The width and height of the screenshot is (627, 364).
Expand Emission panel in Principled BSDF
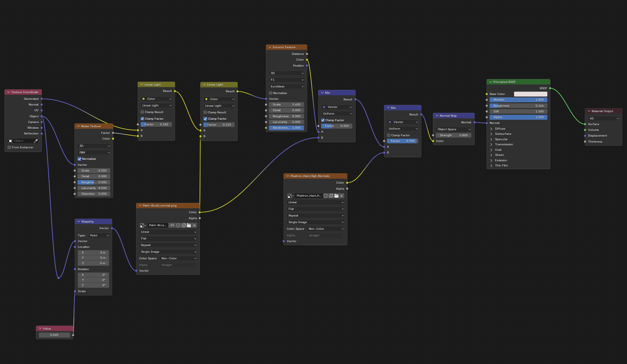click(x=491, y=160)
